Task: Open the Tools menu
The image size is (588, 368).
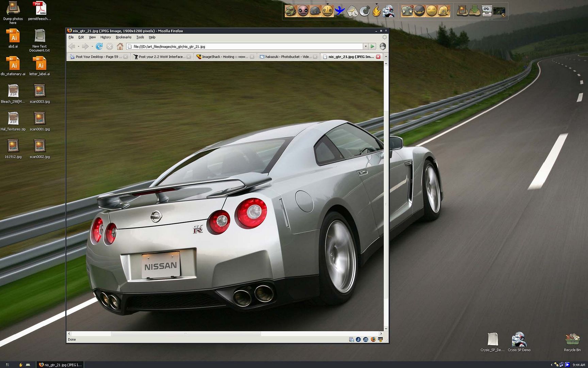Action: [x=140, y=37]
